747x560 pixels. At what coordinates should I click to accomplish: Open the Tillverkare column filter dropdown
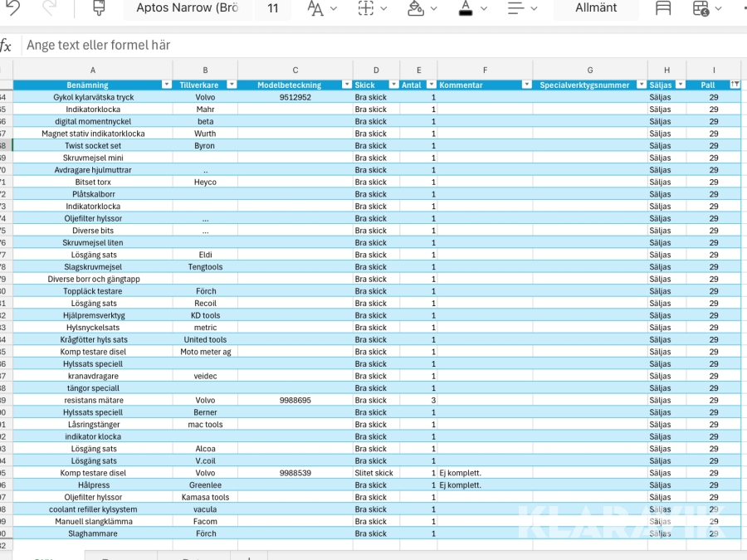coord(232,85)
